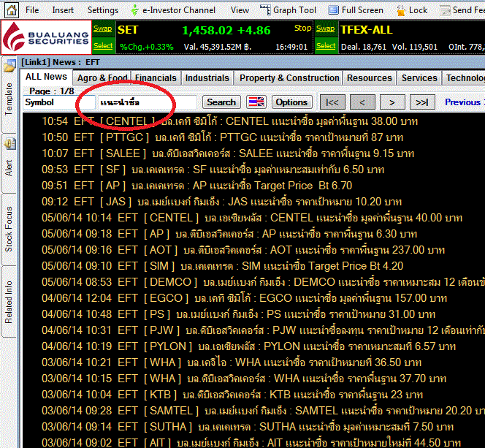Click the Graph Tool ruler icon
The width and height of the screenshot is (485, 448).
[x=265, y=10]
